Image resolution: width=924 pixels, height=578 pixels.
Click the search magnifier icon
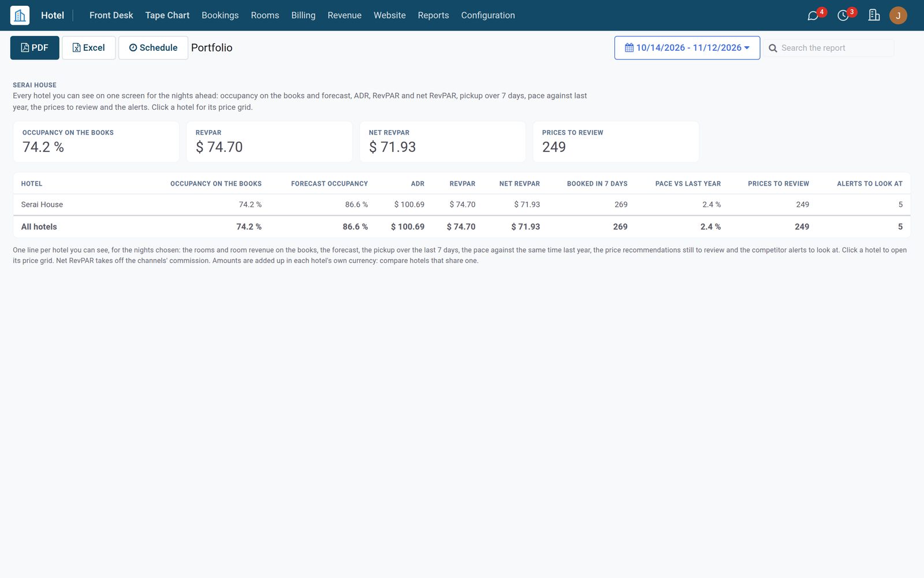(773, 48)
